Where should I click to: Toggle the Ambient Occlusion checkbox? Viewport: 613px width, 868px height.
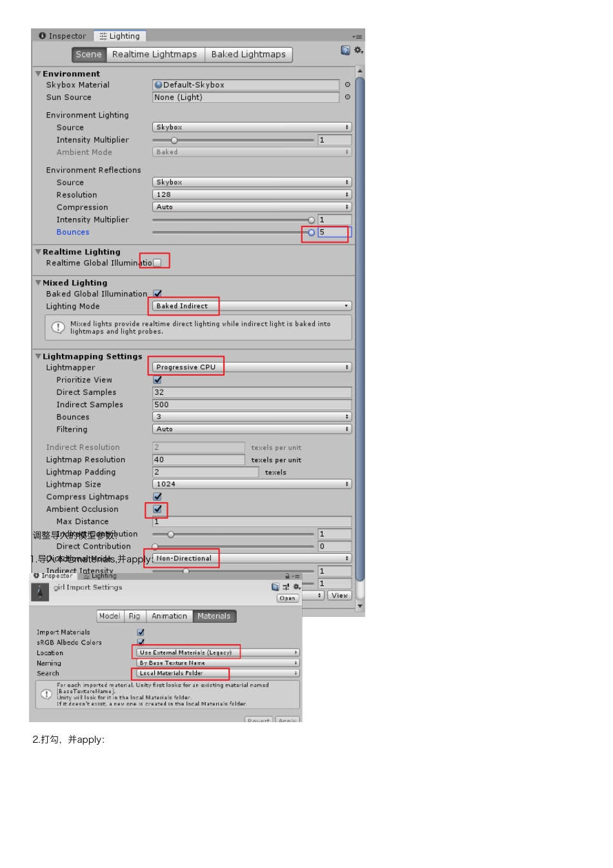(157, 509)
